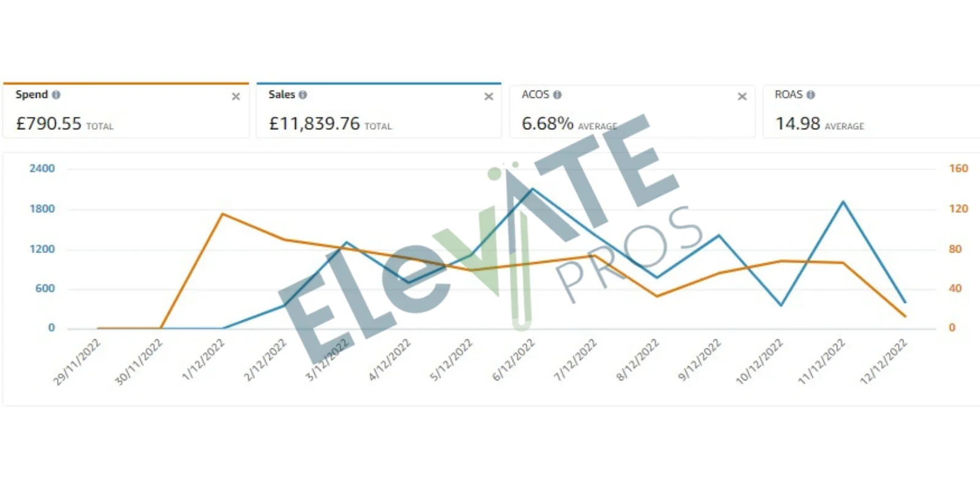The width and height of the screenshot is (980, 490).
Task: Open the ACOS info tooltip icon
Action: pos(557,95)
